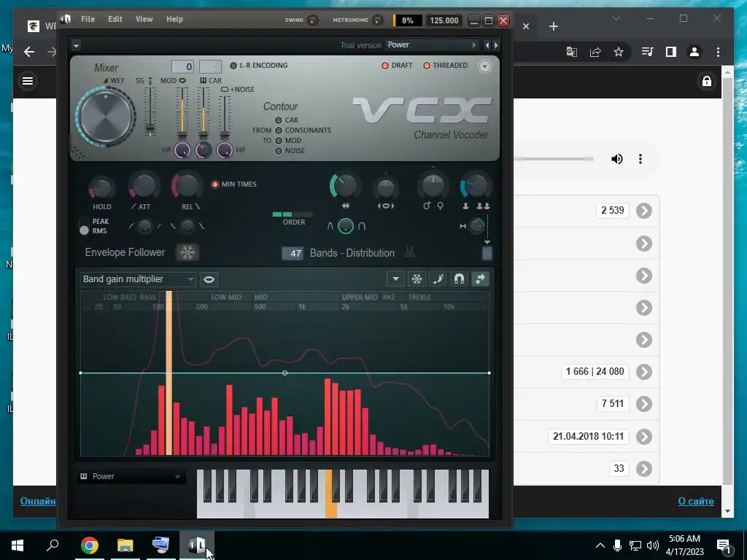Click the unison voices knob with person icons
747x560 pixels.
tap(476, 186)
